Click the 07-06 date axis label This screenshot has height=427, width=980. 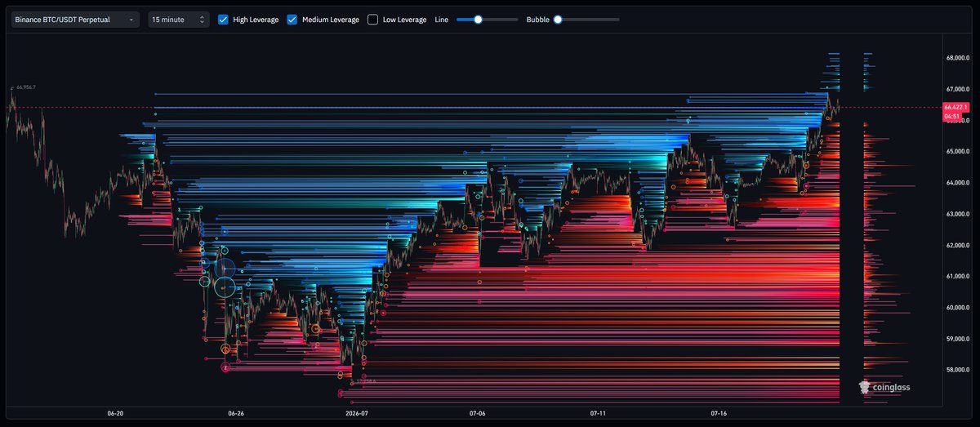point(478,414)
